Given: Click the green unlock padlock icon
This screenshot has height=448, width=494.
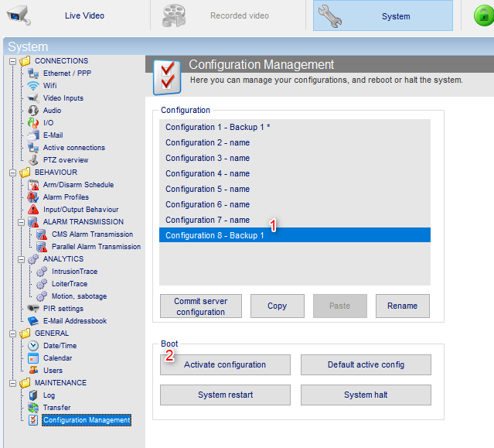Looking at the screenshot, I should pyautogui.click(x=484, y=15).
